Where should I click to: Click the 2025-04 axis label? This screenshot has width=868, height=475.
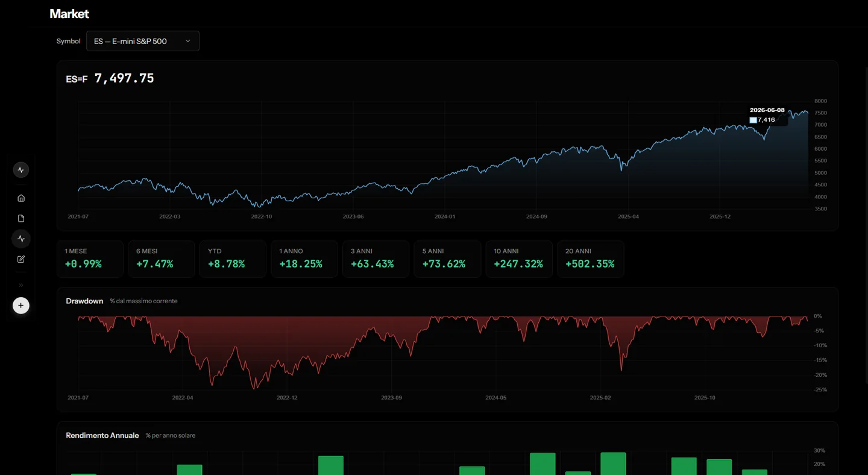coord(628,216)
